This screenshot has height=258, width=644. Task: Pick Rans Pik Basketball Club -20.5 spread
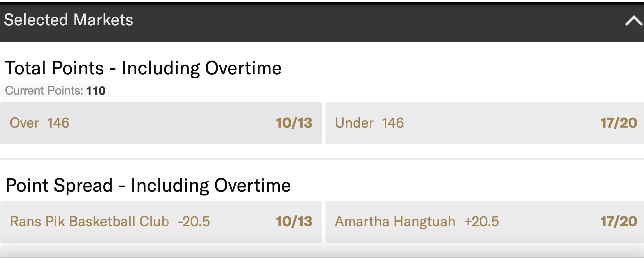pos(161,222)
